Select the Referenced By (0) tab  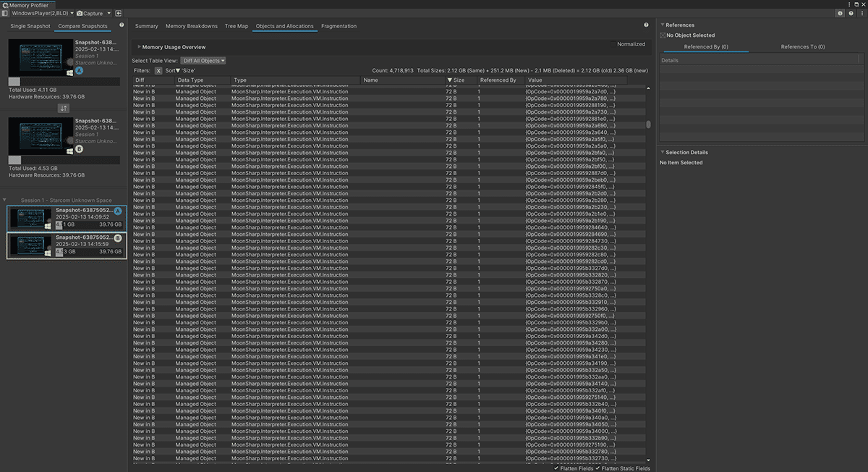[706, 47]
